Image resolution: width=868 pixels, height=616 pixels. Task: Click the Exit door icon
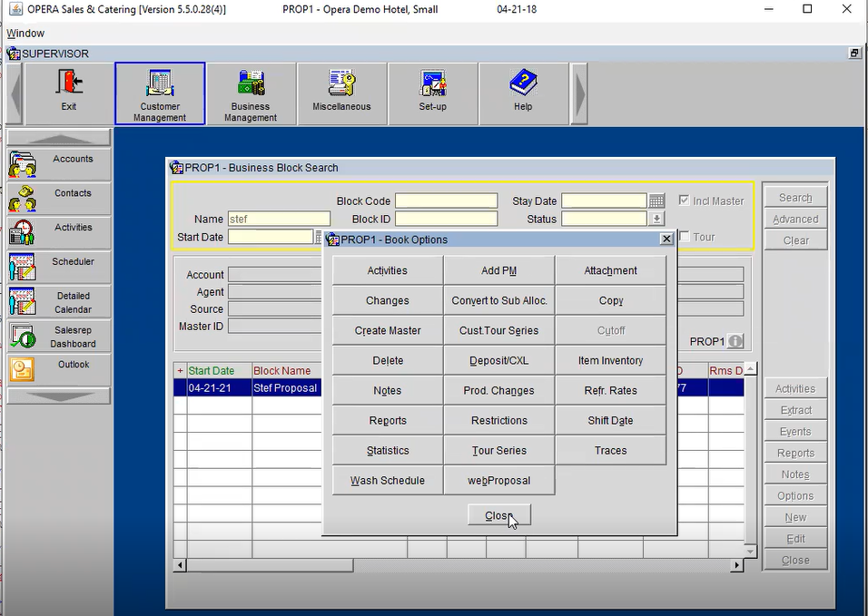coord(69,83)
